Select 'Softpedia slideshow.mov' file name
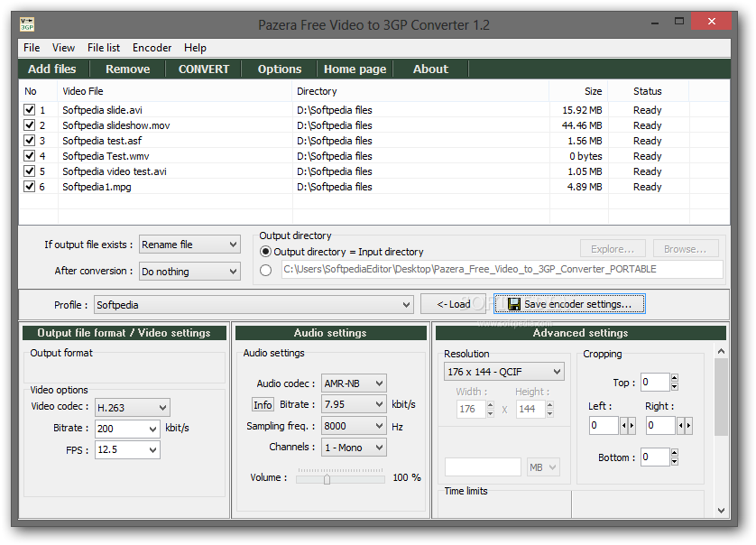The image size is (756, 545). pyautogui.click(x=116, y=125)
